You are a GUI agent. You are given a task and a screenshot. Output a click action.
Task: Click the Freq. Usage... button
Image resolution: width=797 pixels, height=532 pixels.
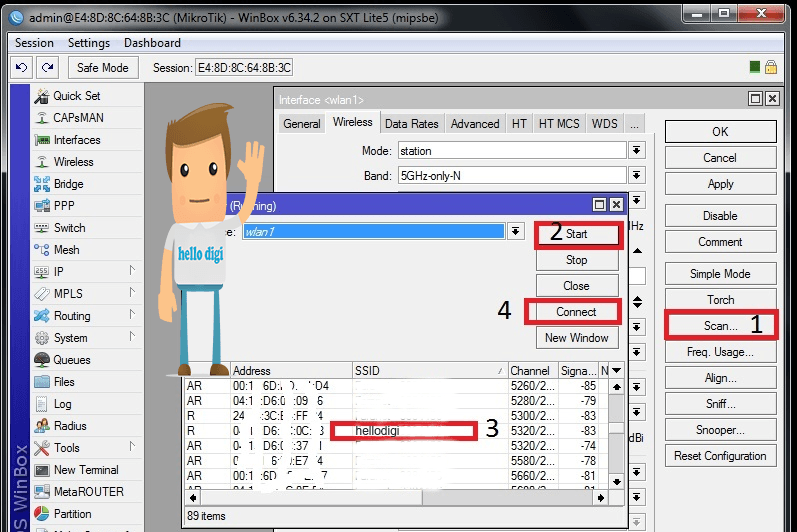pyautogui.click(x=720, y=352)
